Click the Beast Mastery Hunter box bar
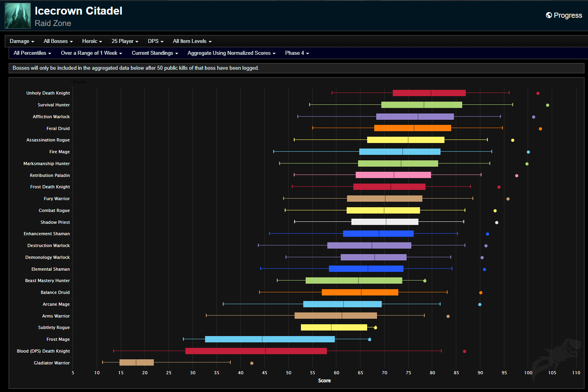This screenshot has width=588, height=392. click(354, 281)
